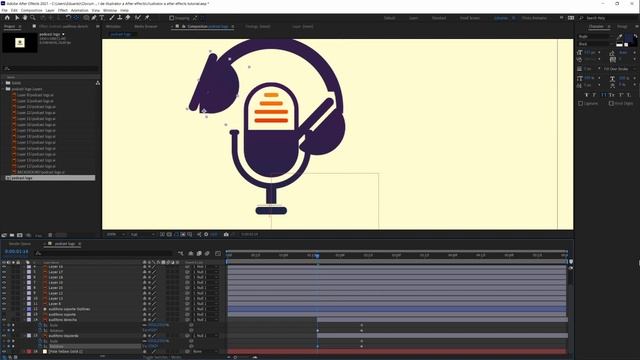Hide Layer 16 with its eye toggle
Image resolution: width=640 pixels, height=360 pixels.
point(4,267)
